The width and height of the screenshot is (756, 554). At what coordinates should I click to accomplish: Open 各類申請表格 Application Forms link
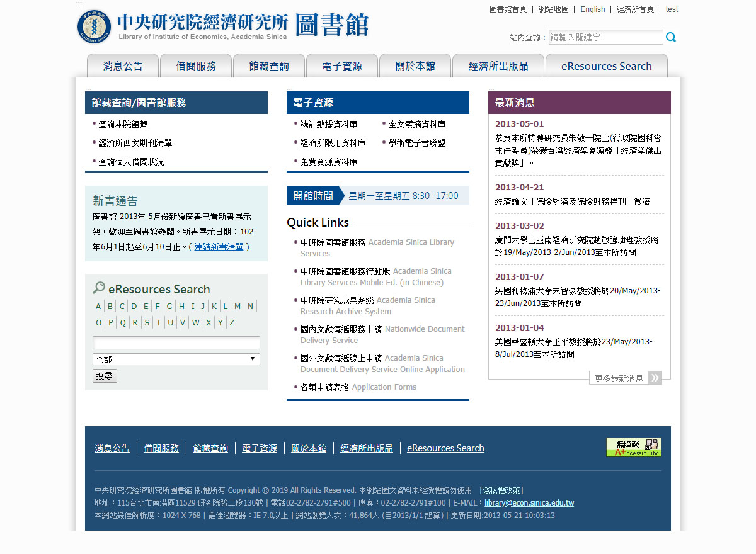[358, 387]
